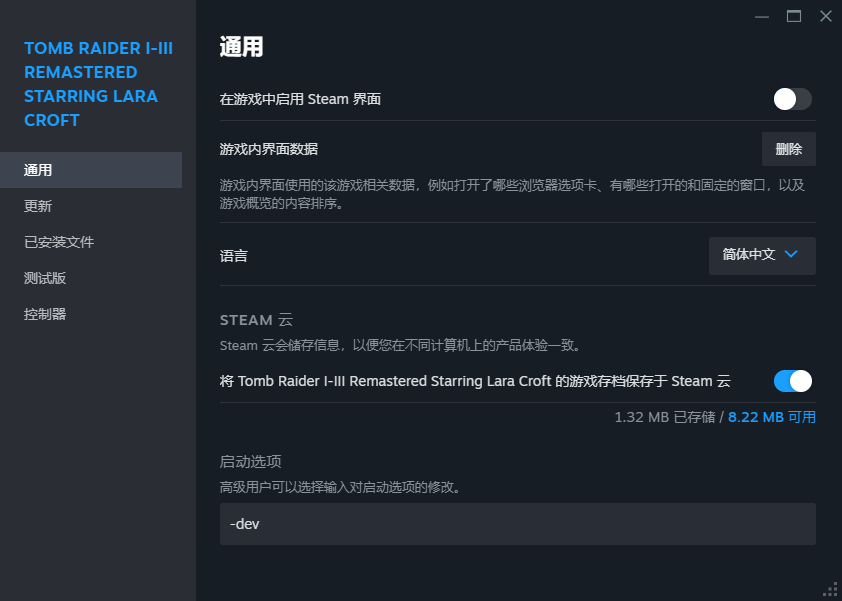Close the game properties window
This screenshot has width=842, height=601.
click(825, 16)
